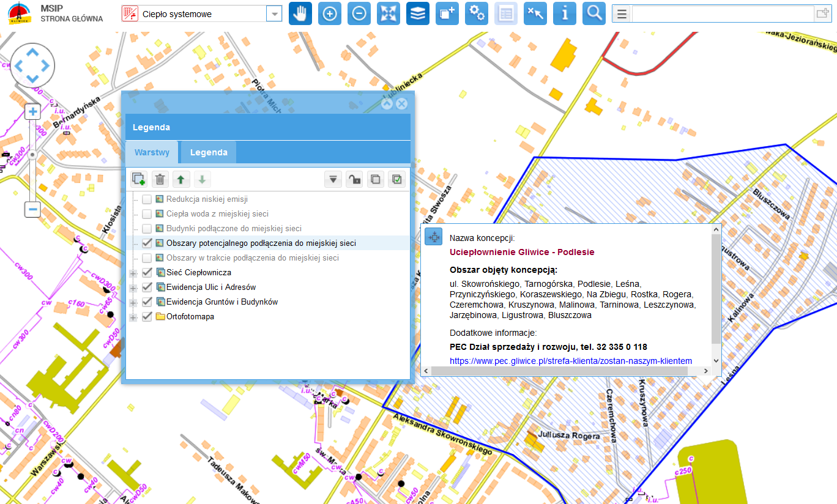Click the PEC Dział sprzedaży contact text

[x=548, y=347]
